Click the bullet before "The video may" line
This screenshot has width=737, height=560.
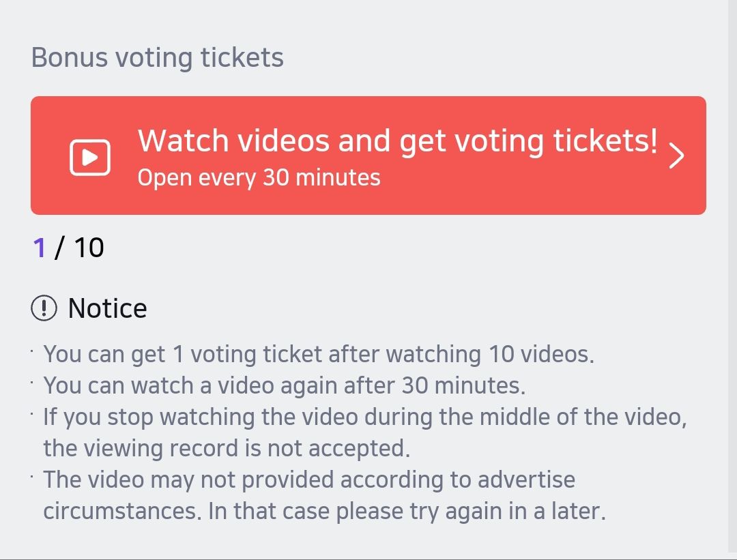pyautogui.click(x=32, y=475)
